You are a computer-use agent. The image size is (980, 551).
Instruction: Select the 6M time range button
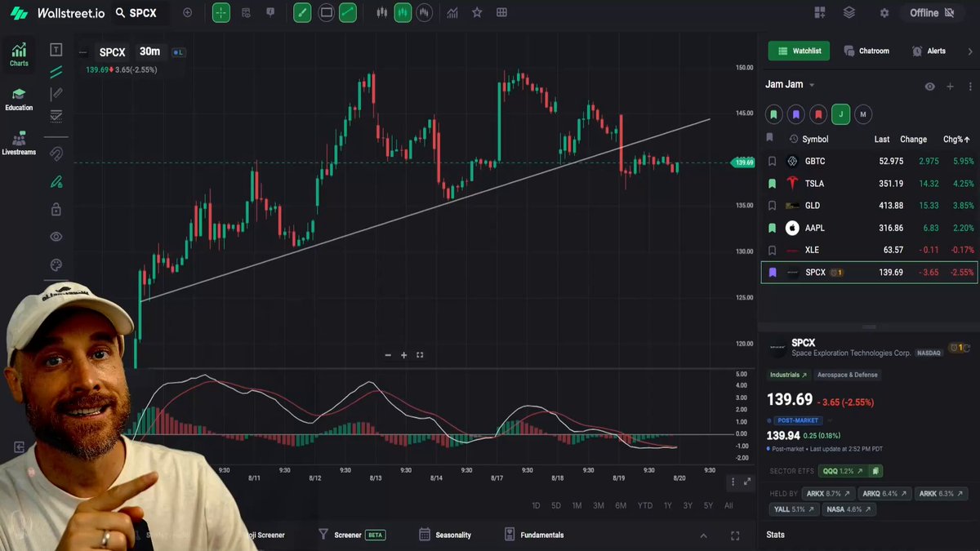621,506
